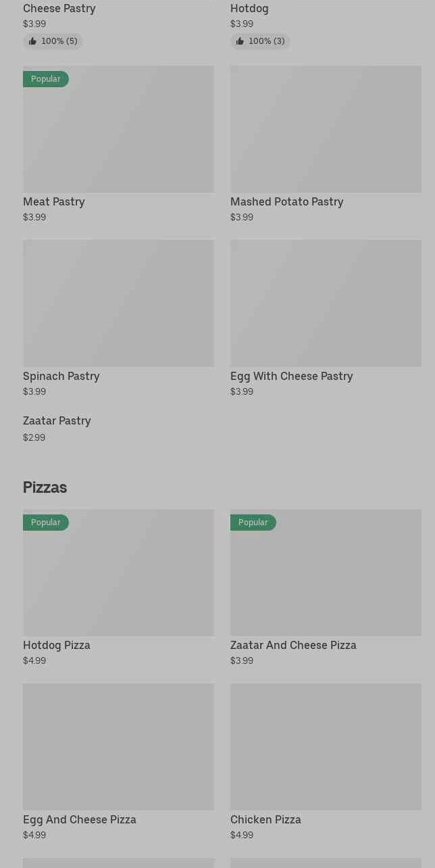This screenshot has height=868, width=435.
Task: Open Zaatar Pastry menu item
Action: click(57, 421)
